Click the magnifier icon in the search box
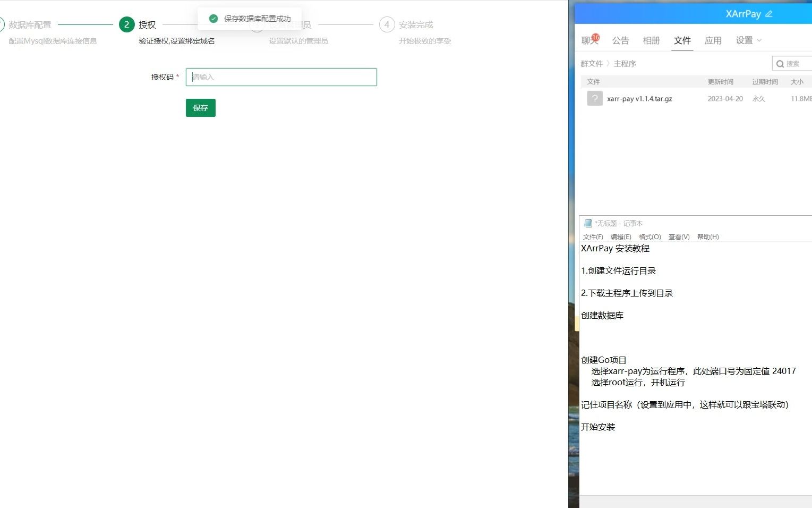The image size is (812, 508). pos(781,63)
